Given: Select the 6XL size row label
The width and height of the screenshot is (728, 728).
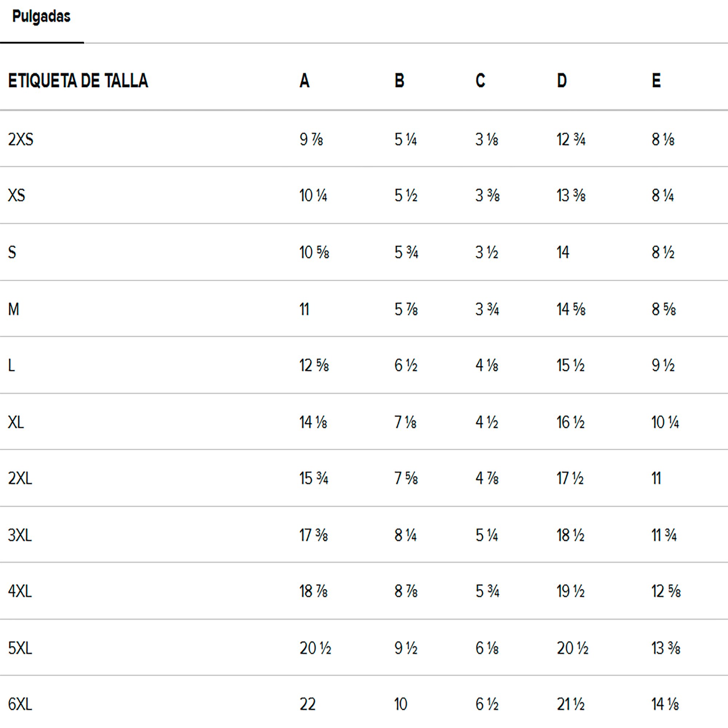Looking at the screenshot, I should point(20,704).
